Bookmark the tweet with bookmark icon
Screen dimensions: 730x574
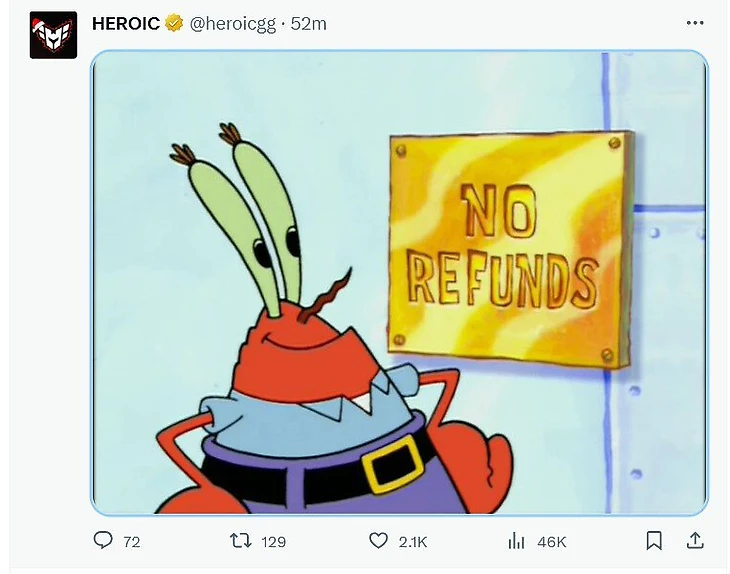[x=654, y=541]
